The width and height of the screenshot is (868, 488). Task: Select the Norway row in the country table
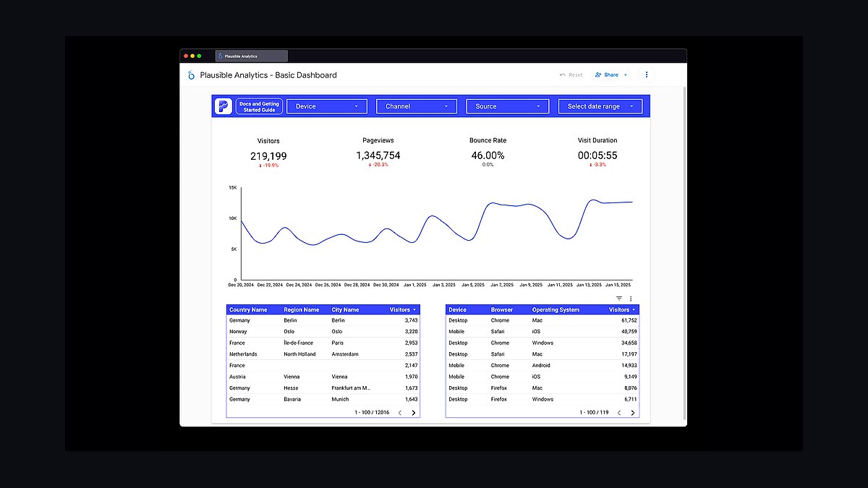[323, 332]
